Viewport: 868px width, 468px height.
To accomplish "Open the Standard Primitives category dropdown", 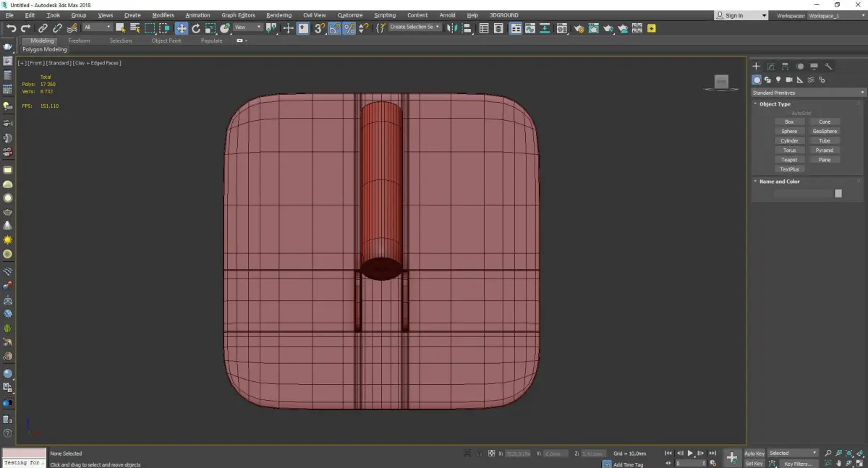I will (x=808, y=93).
